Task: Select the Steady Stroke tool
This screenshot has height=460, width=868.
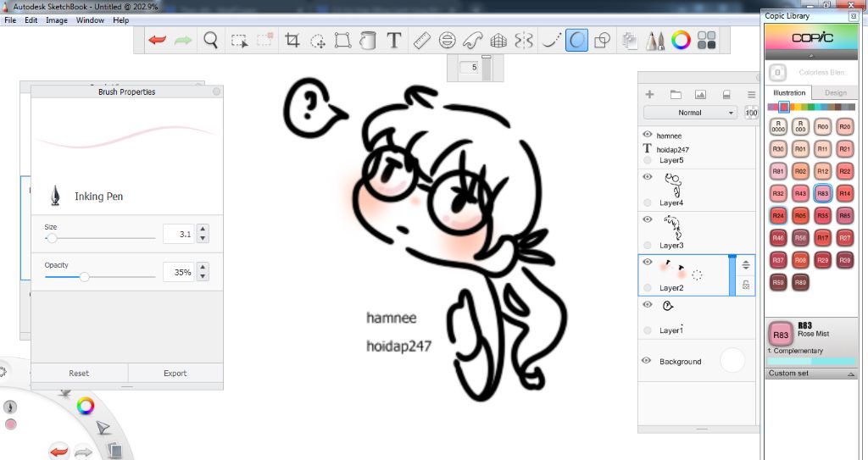Action: [x=550, y=40]
